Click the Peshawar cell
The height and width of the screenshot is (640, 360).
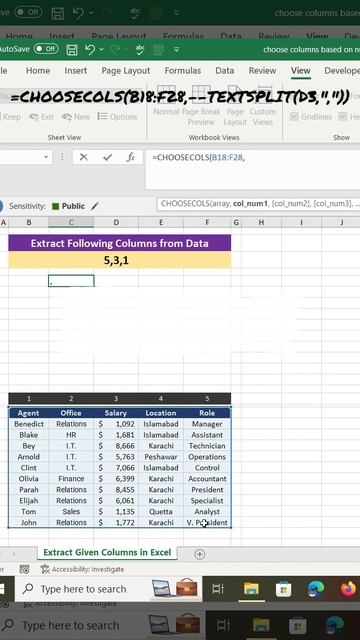(x=161, y=457)
